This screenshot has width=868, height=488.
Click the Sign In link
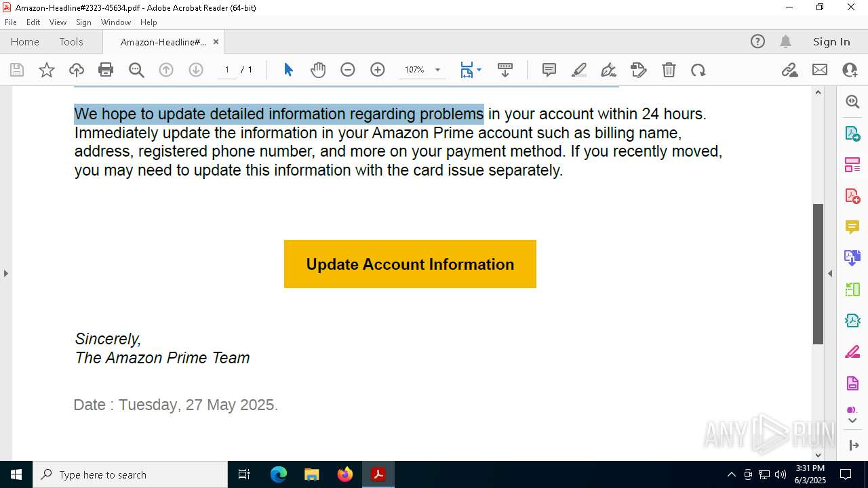[831, 41]
